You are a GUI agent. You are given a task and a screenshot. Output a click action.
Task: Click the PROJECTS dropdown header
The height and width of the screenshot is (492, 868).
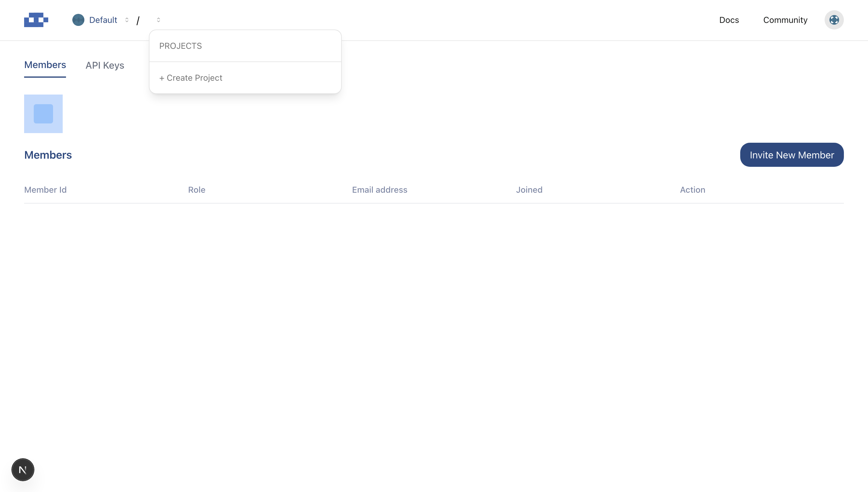coord(181,46)
